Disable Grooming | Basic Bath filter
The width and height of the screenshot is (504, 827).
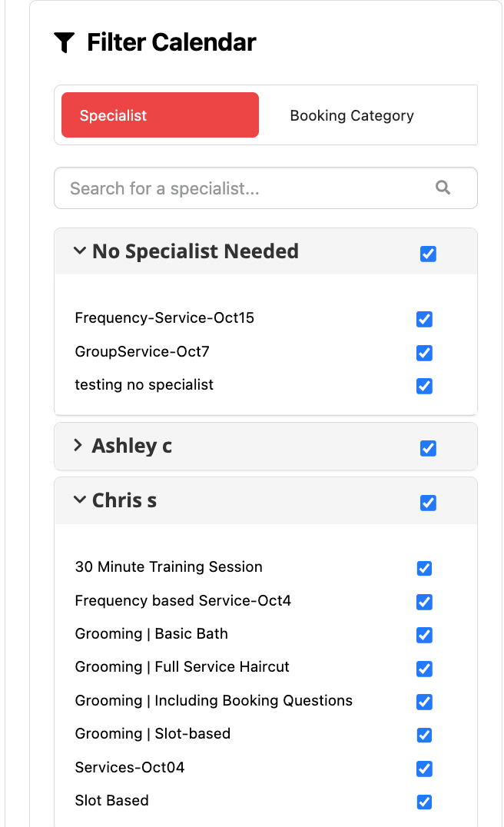point(424,636)
